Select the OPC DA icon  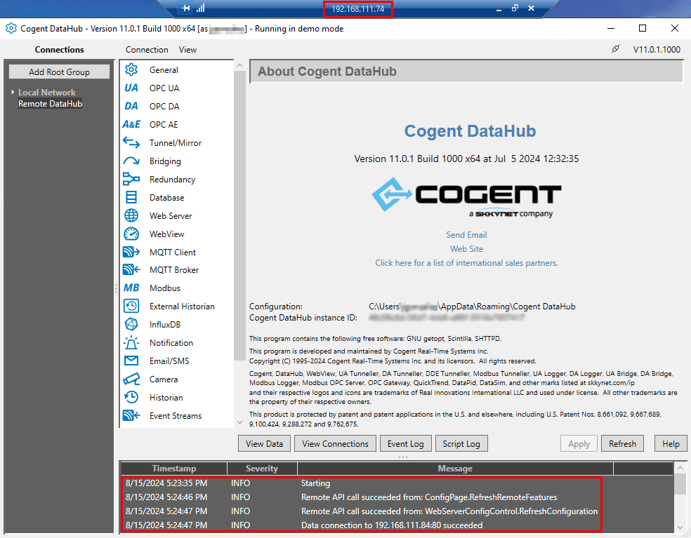coord(131,106)
